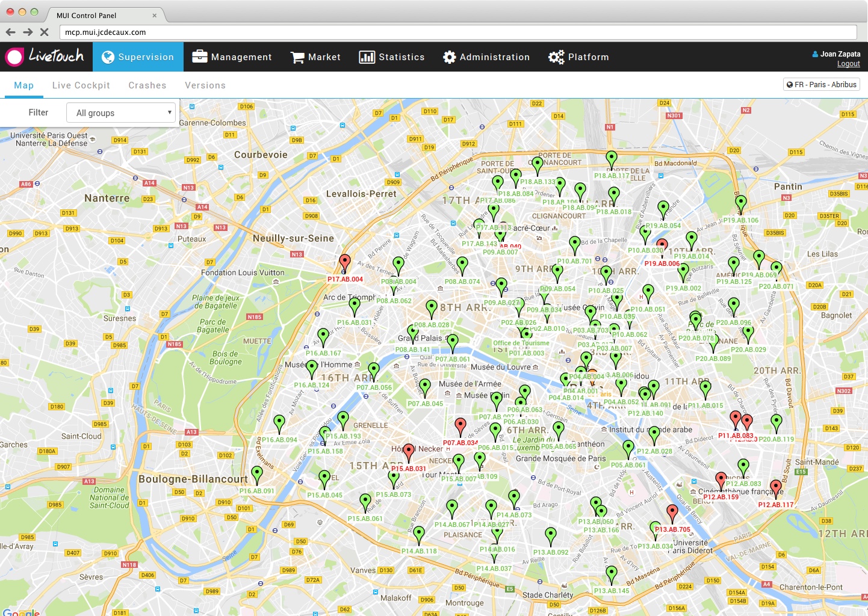Viewport: 868px width, 616px height.
Task: Open the Crashes tab
Action: [147, 85]
